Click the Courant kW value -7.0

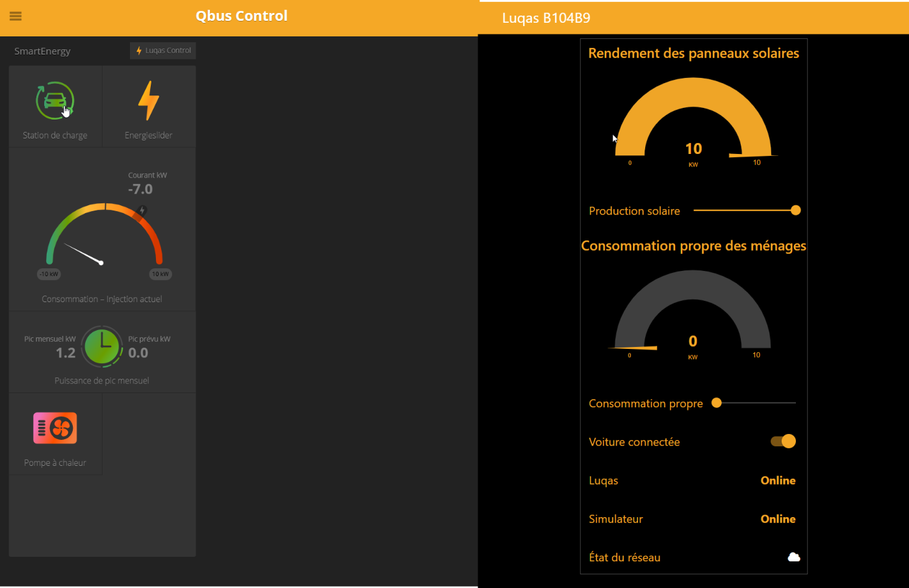(x=140, y=189)
